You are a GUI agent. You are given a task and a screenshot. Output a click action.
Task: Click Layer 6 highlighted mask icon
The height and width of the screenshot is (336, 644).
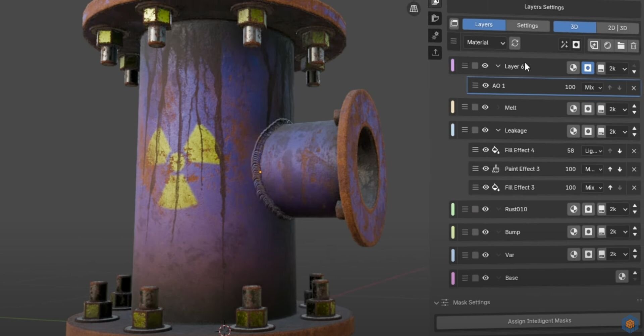tap(587, 68)
